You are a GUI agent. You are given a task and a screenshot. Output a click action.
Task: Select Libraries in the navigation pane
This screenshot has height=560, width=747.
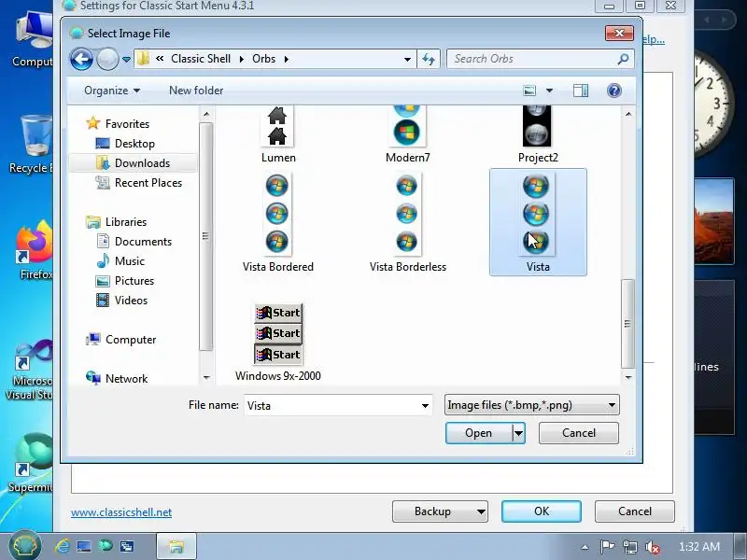(x=116, y=222)
